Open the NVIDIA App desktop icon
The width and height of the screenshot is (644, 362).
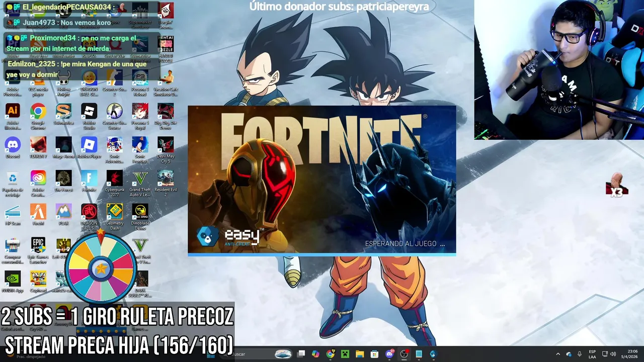coord(13,282)
